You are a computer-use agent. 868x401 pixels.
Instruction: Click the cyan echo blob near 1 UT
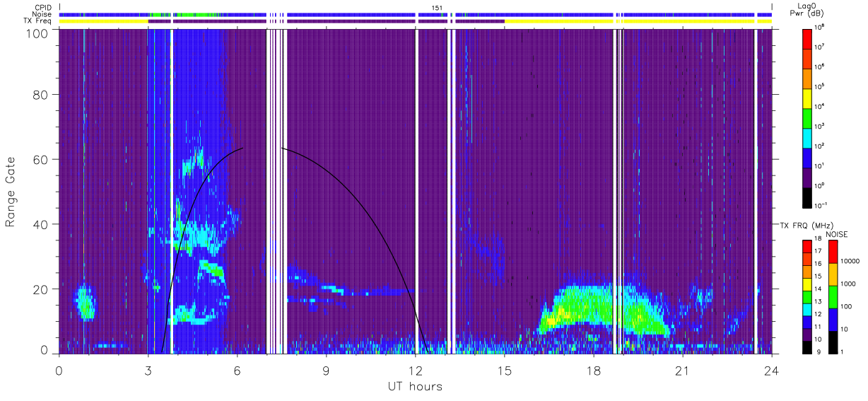85,303
